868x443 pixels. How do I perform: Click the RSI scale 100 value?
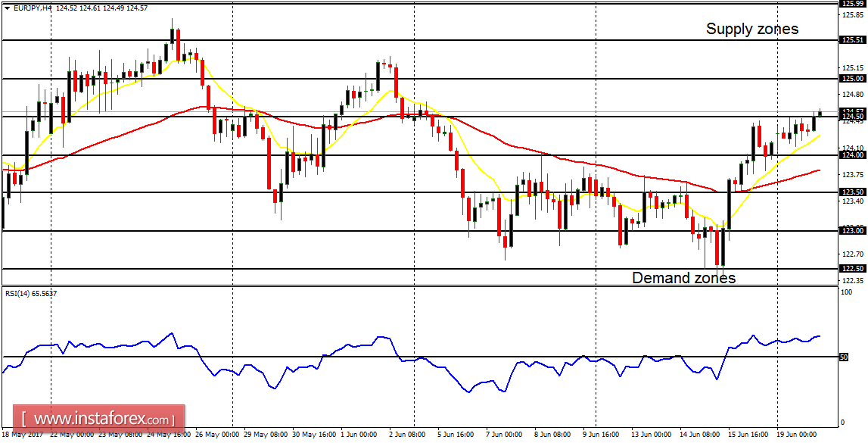[x=846, y=292]
